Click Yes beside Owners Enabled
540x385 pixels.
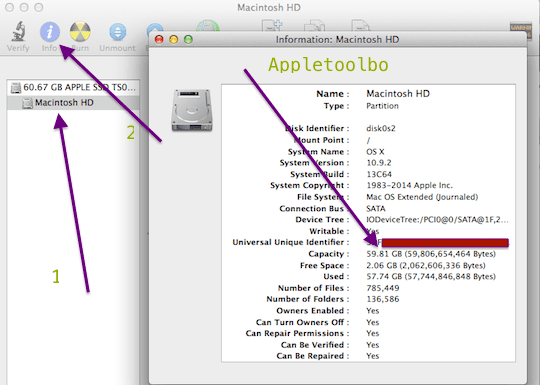[373, 311]
